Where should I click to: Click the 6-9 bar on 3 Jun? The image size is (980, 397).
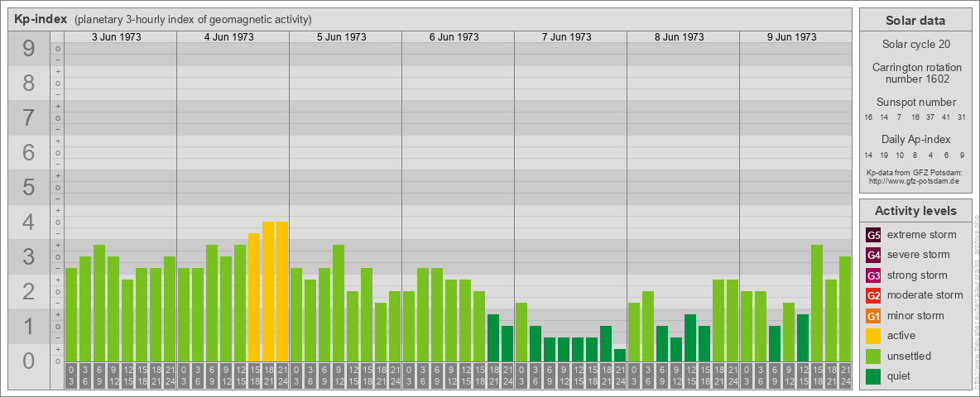(99, 303)
